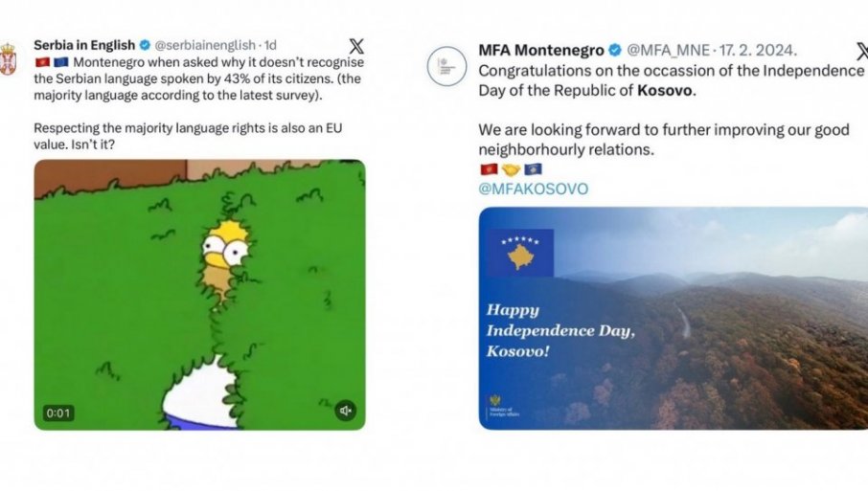This screenshot has width=868, height=491.
Task: Click Ministry of Foreign Affairs logo in image
Action: (496, 403)
